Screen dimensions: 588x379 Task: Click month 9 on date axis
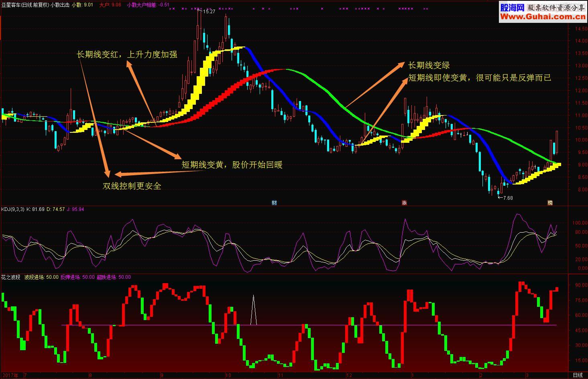pyautogui.click(x=162, y=375)
